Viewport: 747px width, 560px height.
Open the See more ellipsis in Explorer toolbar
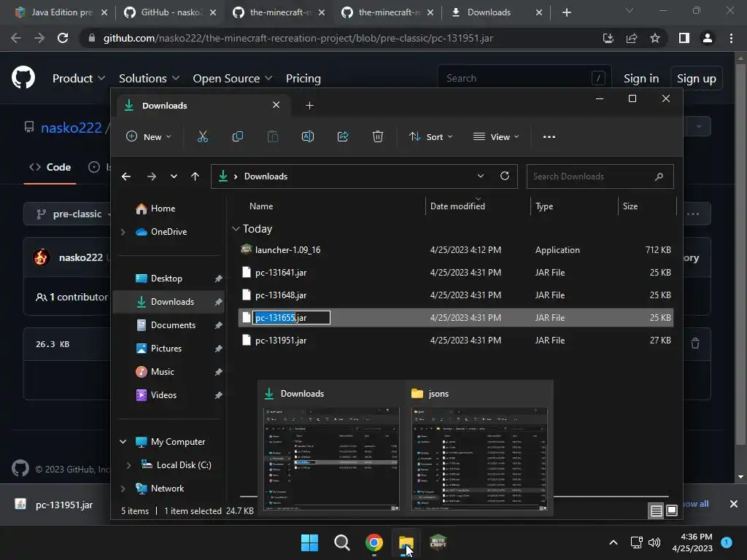pos(549,136)
